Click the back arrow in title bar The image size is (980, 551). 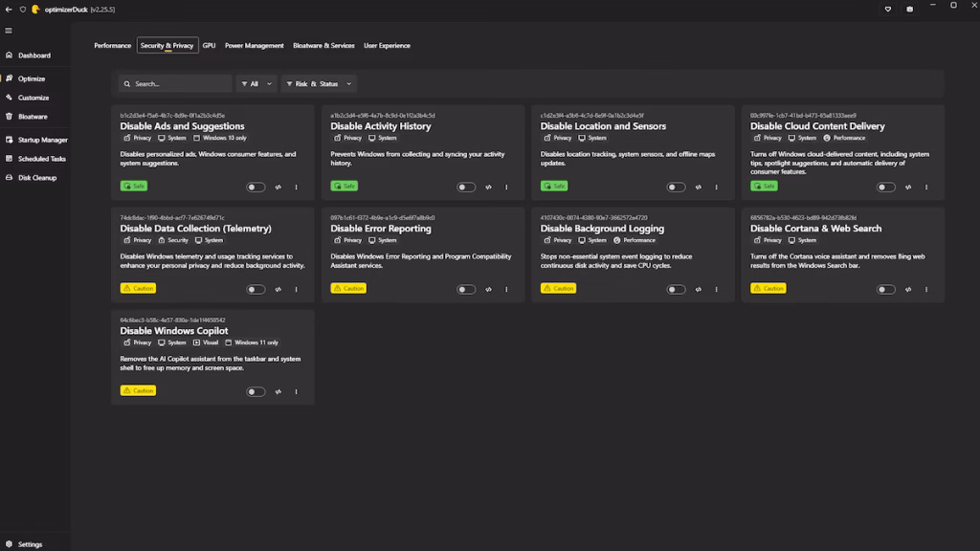9,10
